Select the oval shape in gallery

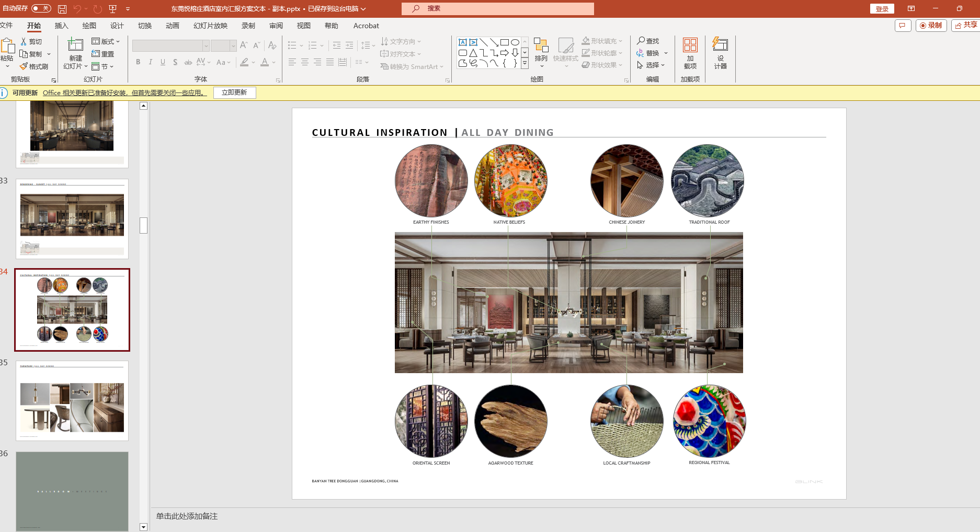point(515,42)
